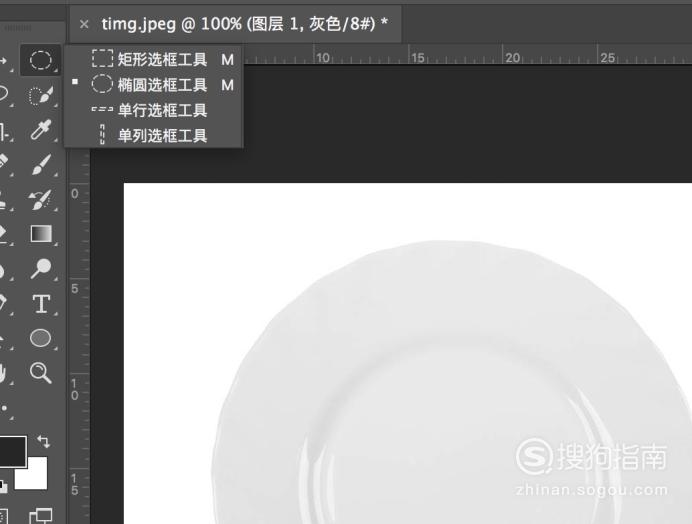This screenshot has width=692, height=524.
Task: Pick the Eyedropper tool
Action: [41, 130]
